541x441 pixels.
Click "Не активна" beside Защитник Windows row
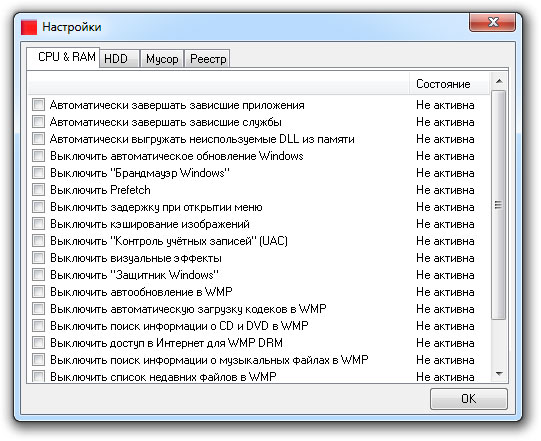pyautogui.click(x=445, y=275)
